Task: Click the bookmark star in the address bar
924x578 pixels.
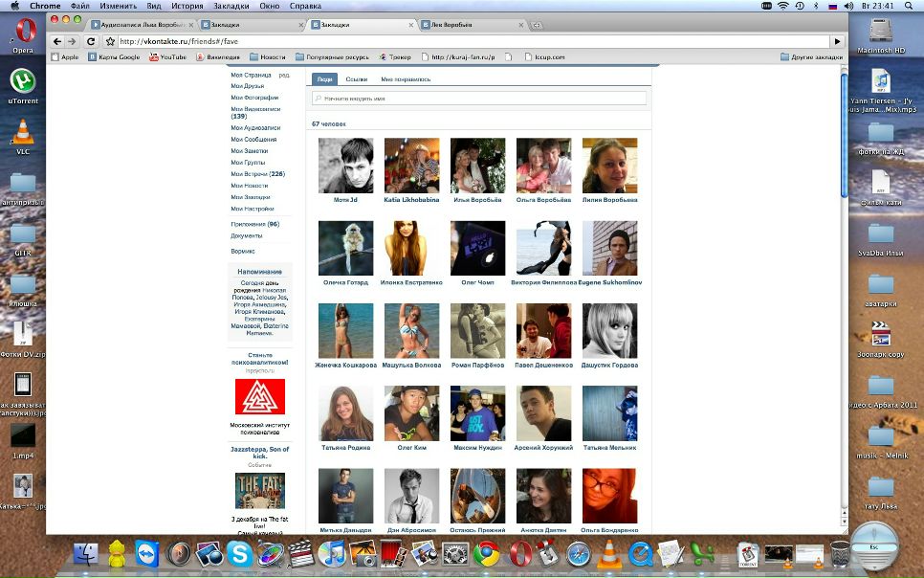Action: pos(111,42)
